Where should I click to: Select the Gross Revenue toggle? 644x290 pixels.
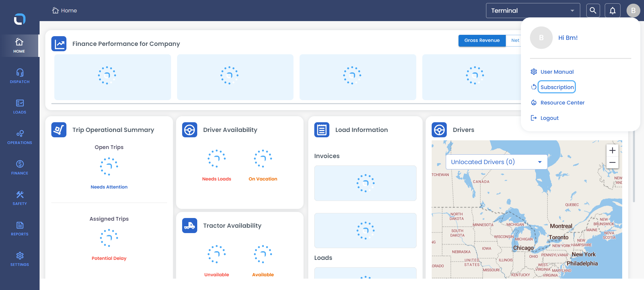click(x=482, y=41)
